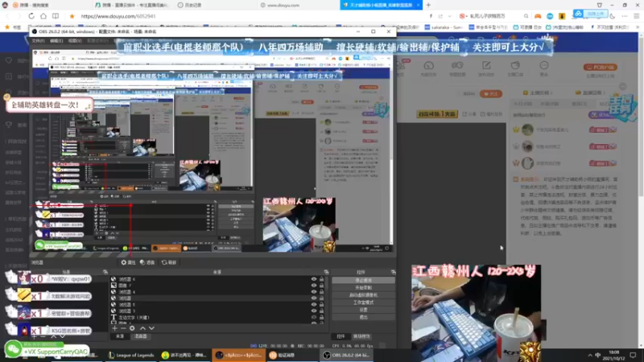Switch to the 转场特效 tab in OBS

(x=361, y=336)
